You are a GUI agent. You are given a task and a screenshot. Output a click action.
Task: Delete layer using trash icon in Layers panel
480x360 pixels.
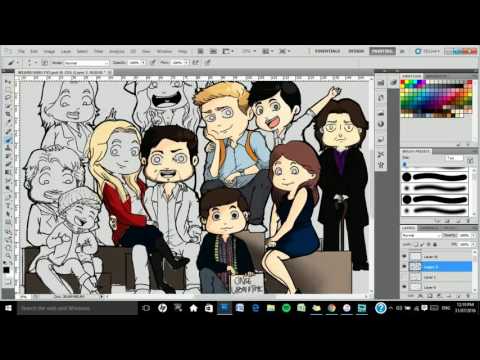click(x=469, y=295)
